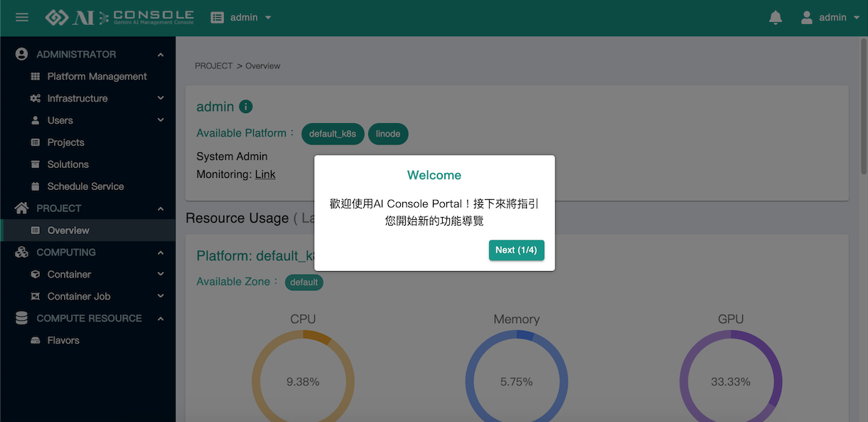Click the Schedule Service calendar icon

tap(36, 186)
